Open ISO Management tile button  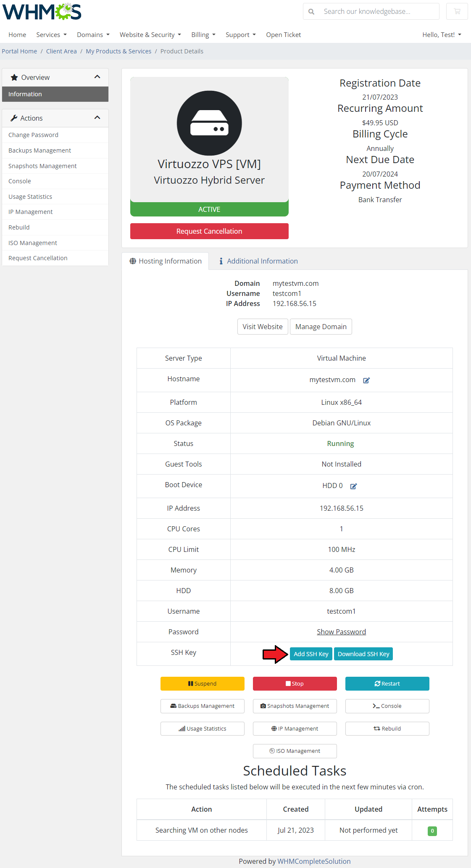295,751
